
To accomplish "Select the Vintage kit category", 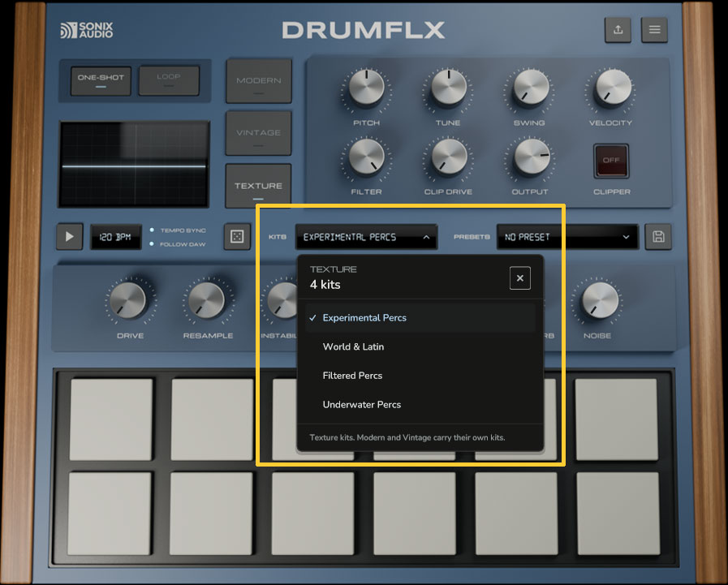I will pyautogui.click(x=259, y=133).
